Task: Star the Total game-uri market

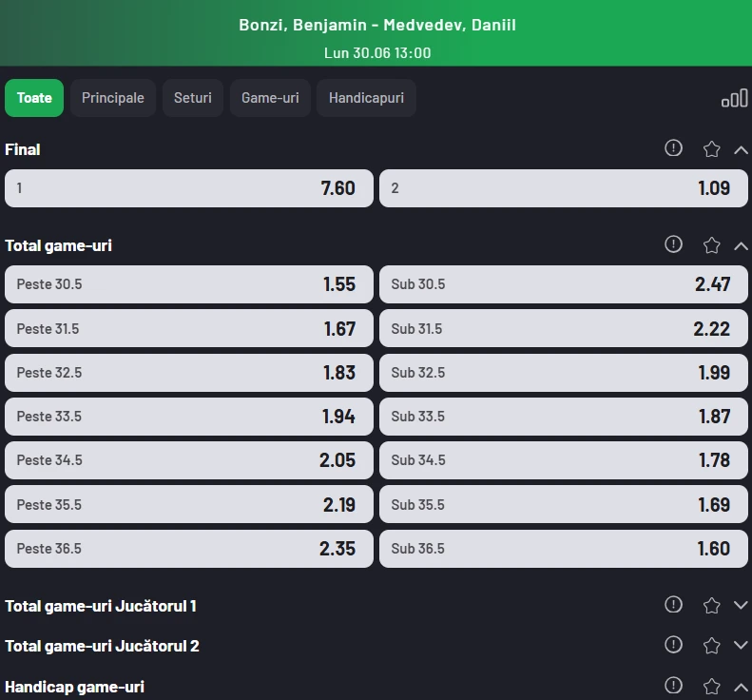Action: [711, 245]
